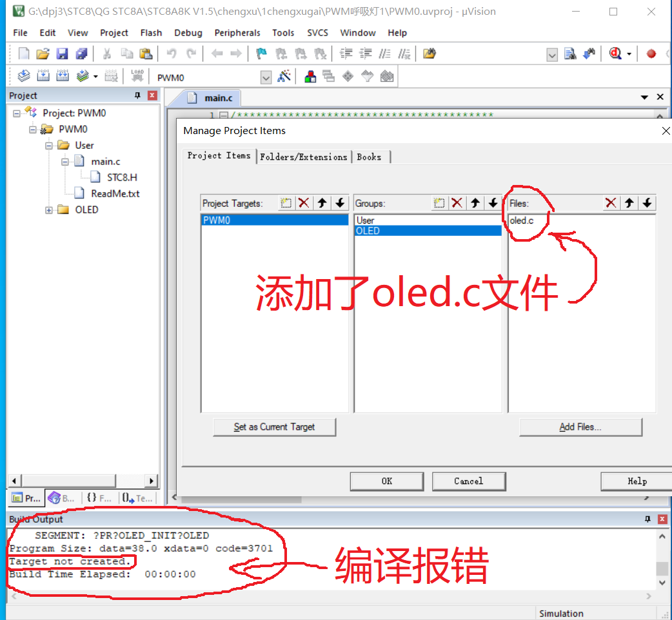672x620 pixels.
Task: Expand the OLED folder node
Action: [49, 210]
